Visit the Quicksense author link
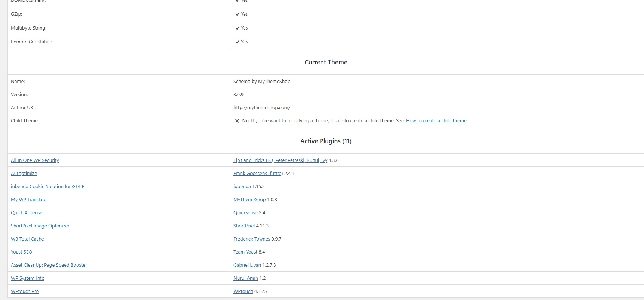The image size is (644, 300). [x=245, y=213]
